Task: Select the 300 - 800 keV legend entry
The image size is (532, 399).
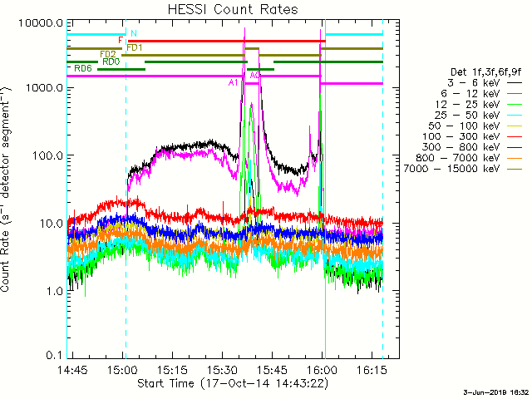Action: [x=461, y=147]
